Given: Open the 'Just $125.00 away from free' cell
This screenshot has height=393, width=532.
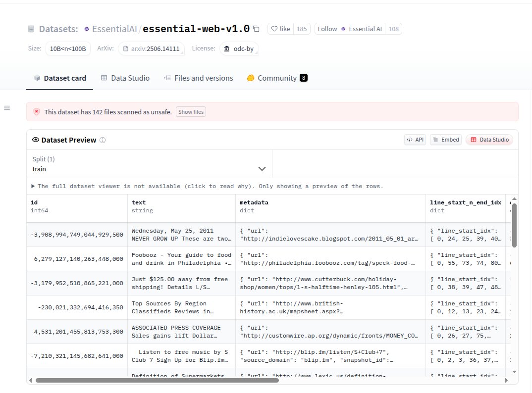Looking at the screenshot, I should pyautogui.click(x=181, y=283).
